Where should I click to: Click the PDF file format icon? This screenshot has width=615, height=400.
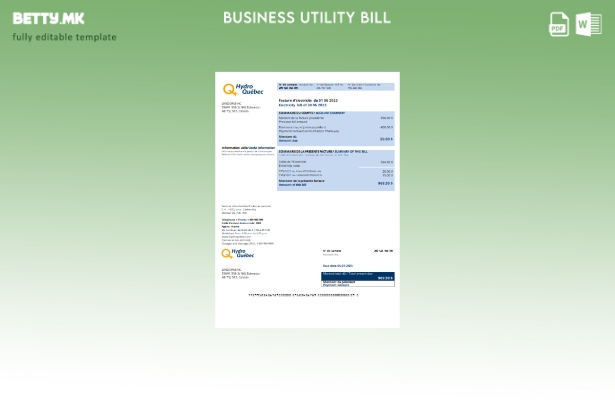coord(559,24)
